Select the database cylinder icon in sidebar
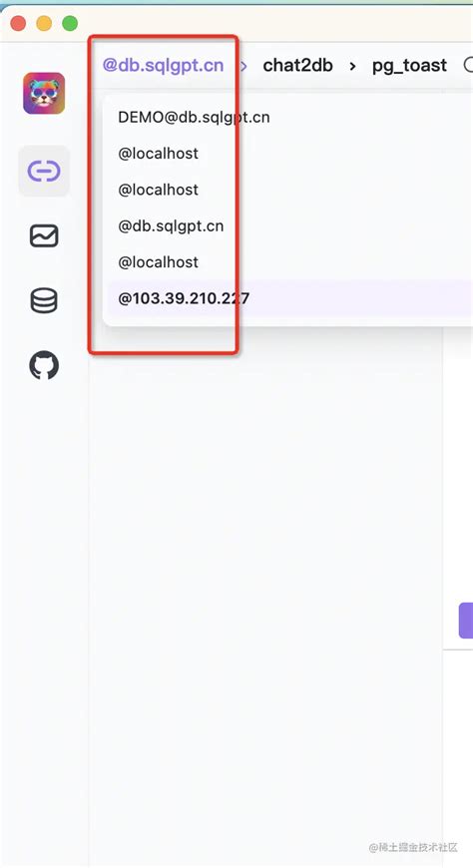The width and height of the screenshot is (473, 868). [x=44, y=301]
